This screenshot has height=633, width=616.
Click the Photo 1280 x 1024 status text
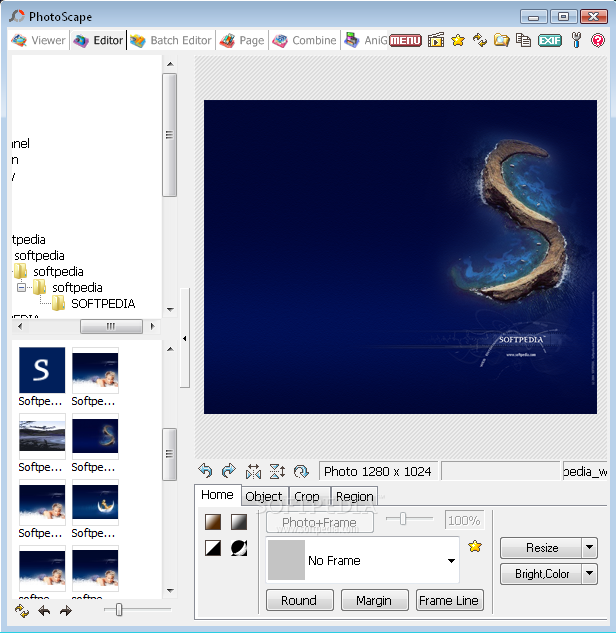pos(378,472)
